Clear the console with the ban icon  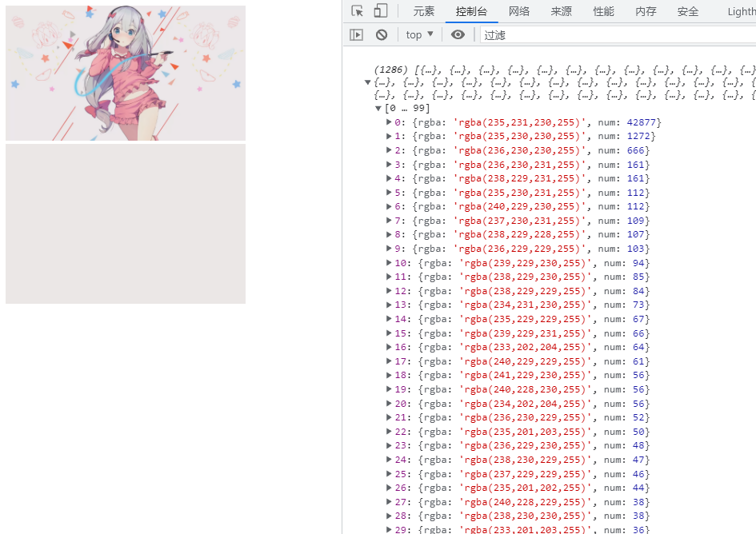382,34
